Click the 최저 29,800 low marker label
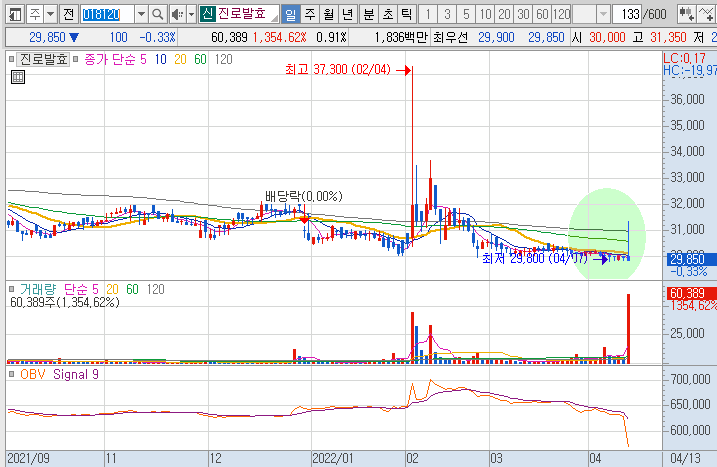This screenshot has width=717, height=467. (535, 258)
